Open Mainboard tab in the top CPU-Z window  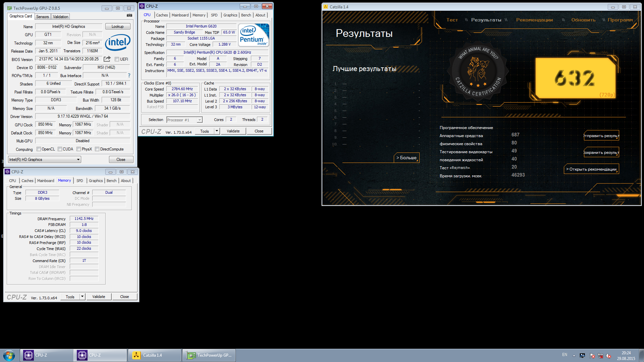pyautogui.click(x=180, y=15)
